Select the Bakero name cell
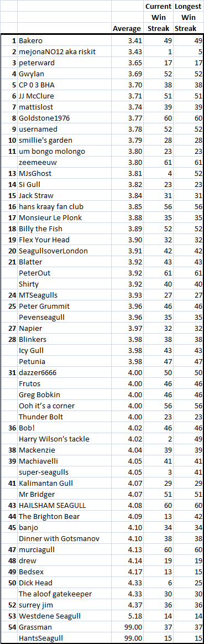 click(64, 40)
